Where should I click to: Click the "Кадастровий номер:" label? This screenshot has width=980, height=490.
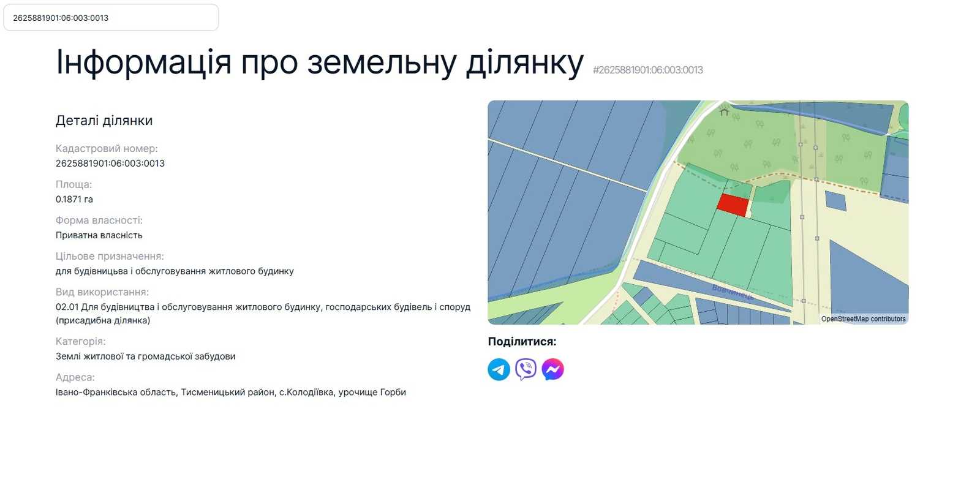pos(107,148)
